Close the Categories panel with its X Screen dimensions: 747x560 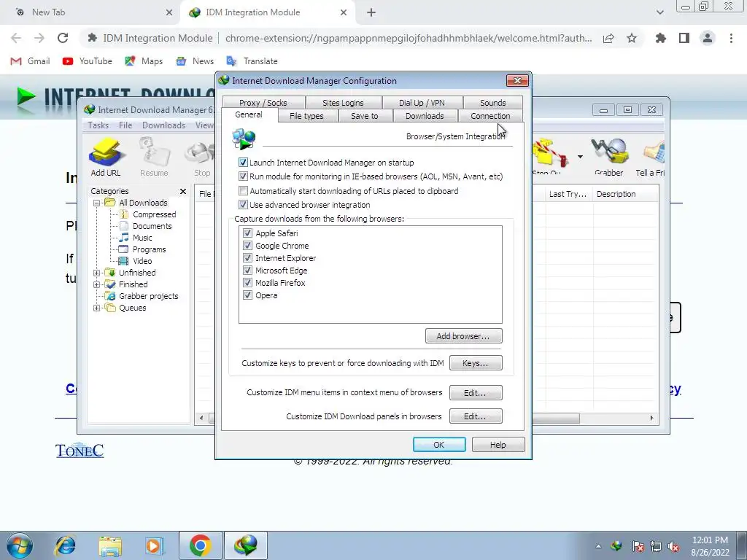click(183, 191)
